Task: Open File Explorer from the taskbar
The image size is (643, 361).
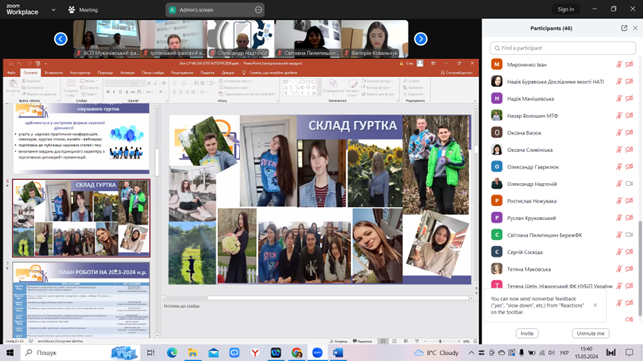Action: coord(192,352)
